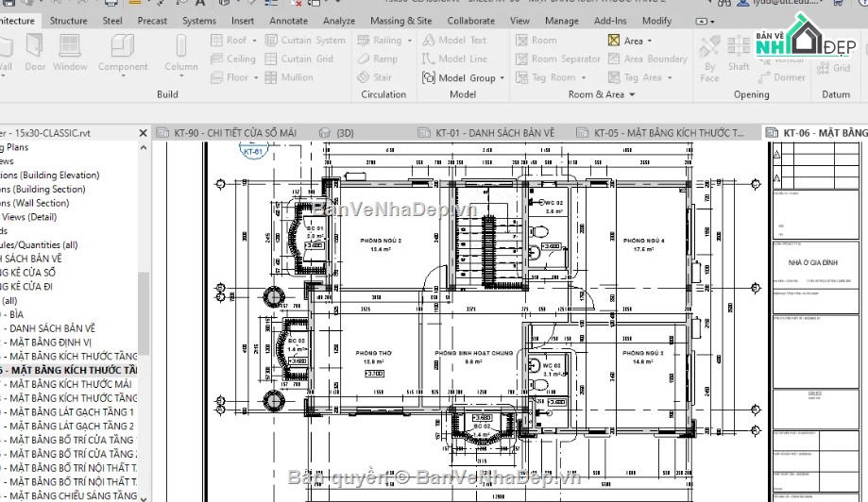Screen dimensions: 868x502
Task: Select the opening By Face tool
Action: click(x=709, y=59)
